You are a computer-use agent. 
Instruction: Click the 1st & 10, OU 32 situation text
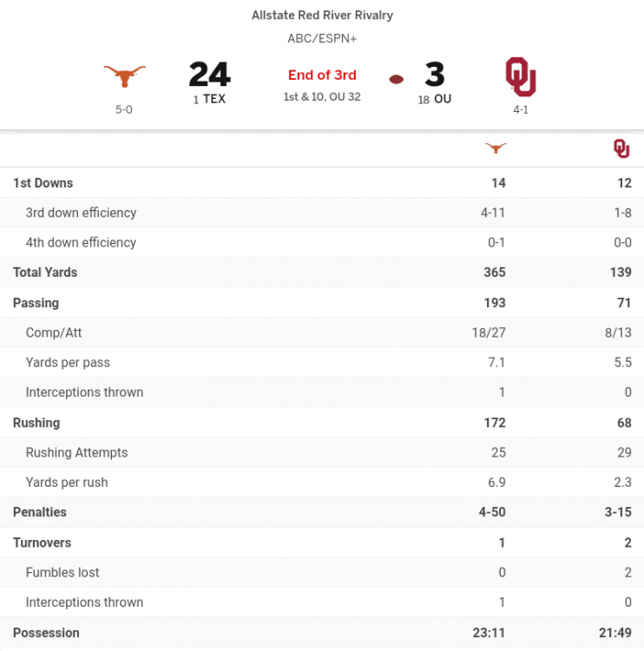click(x=322, y=96)
